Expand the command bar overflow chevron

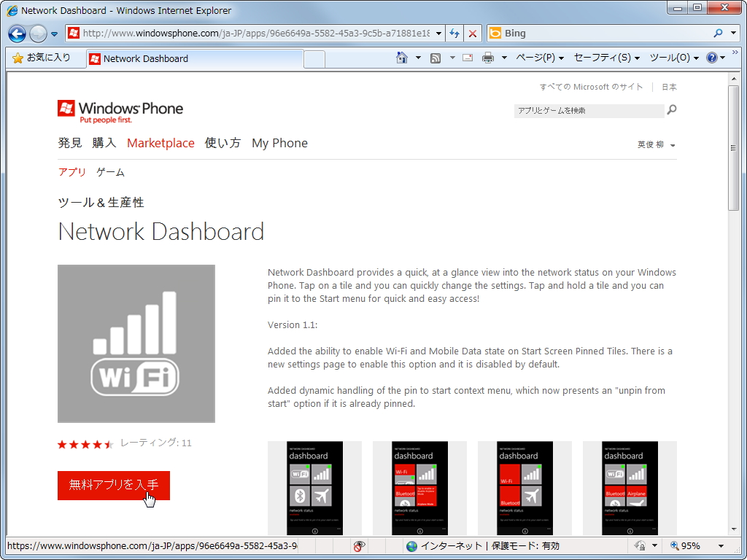735,52
